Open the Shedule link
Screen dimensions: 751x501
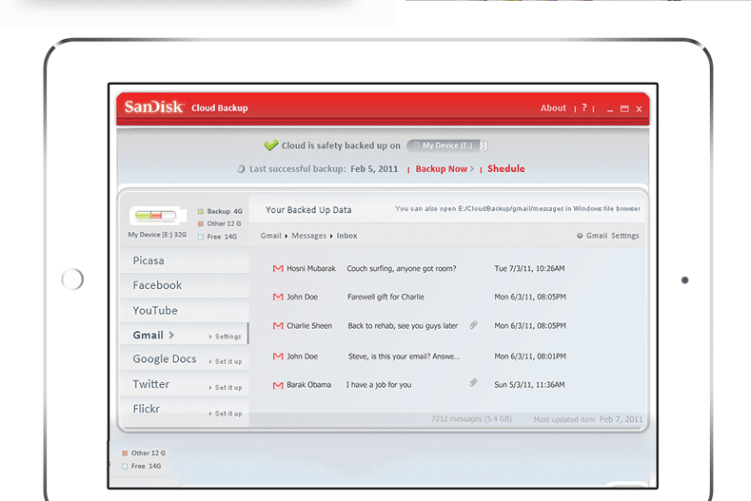(x=506, y=169)
